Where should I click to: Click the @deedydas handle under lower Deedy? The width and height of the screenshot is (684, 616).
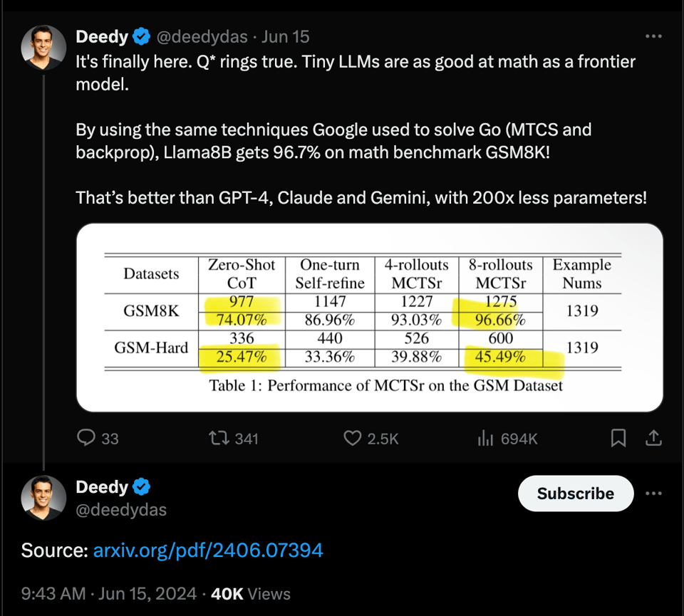pyautogui.click(x=121, y=510)
